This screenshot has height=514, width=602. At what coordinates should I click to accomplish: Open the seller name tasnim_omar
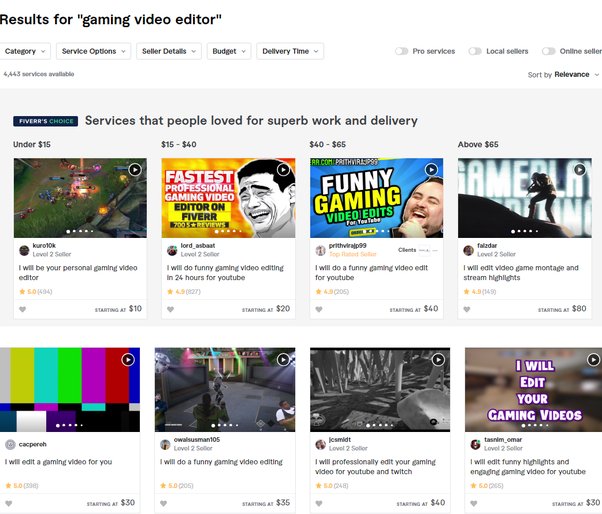point(503,440)
